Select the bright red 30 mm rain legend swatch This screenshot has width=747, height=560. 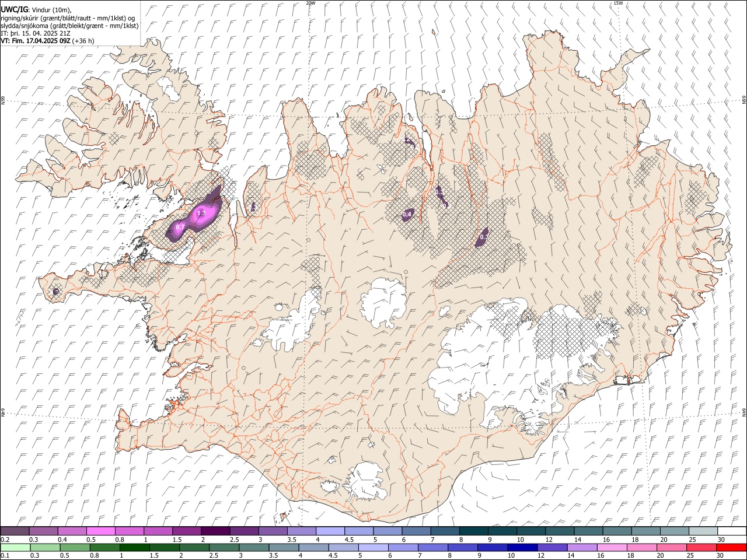[731, 548]
